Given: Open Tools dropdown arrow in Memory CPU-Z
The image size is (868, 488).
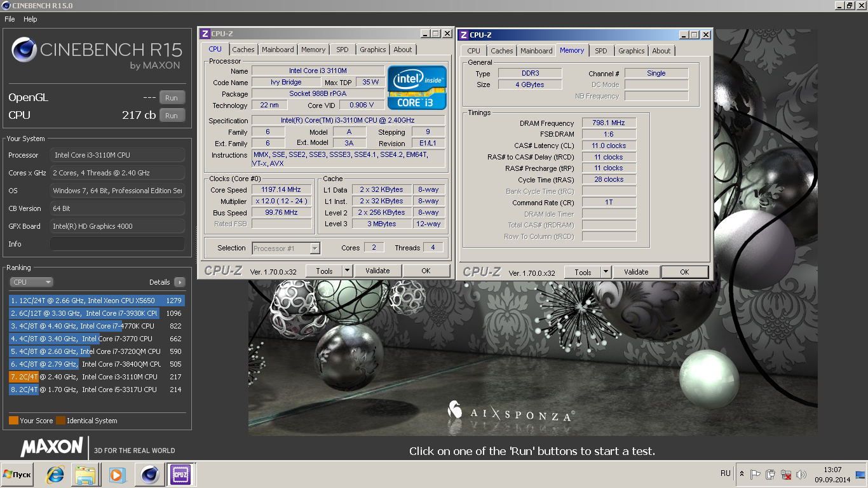Looking at the screenshot, I should pyautogui.click(x=606, y=272).
